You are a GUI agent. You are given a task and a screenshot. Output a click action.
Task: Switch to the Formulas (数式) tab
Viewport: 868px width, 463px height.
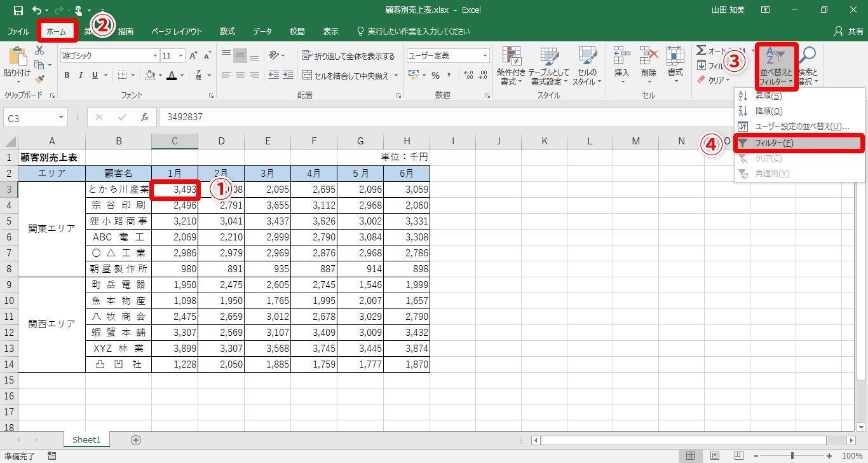point(227,31)
